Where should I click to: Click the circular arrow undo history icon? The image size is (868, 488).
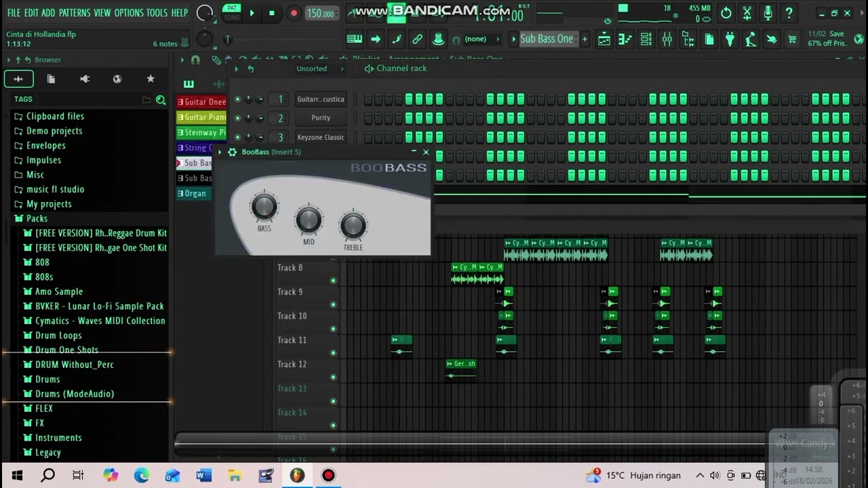click(x=726, y=13)
